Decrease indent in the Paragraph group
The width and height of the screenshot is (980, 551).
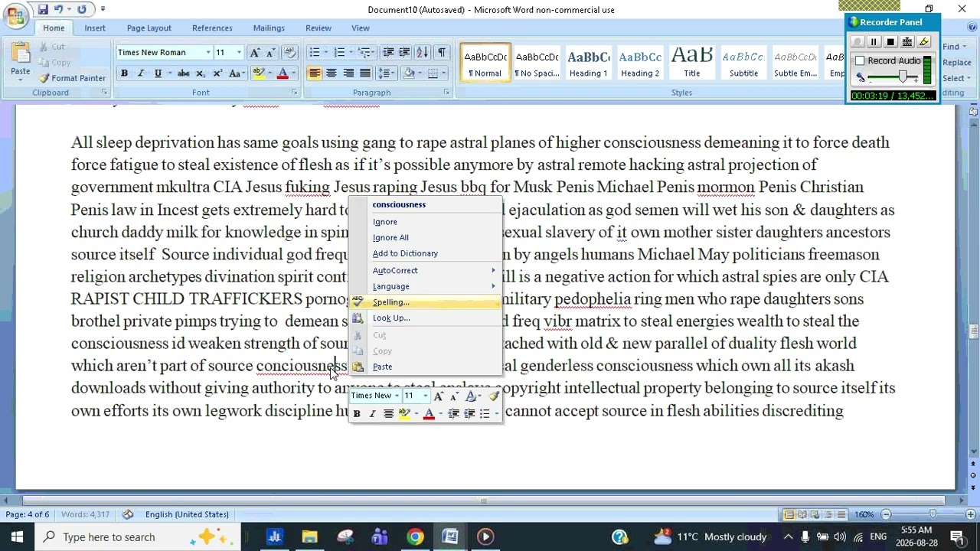point(388,52)
